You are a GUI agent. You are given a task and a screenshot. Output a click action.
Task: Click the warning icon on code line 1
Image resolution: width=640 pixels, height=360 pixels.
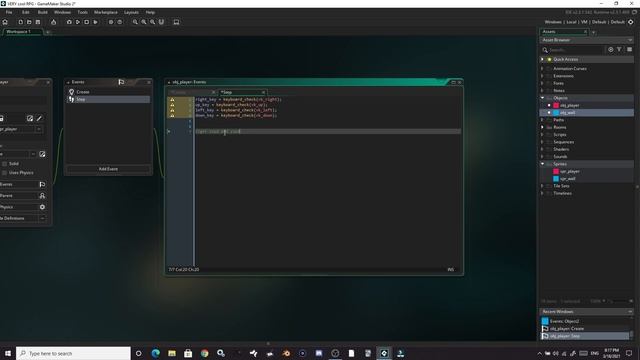(x=172, y=100)
